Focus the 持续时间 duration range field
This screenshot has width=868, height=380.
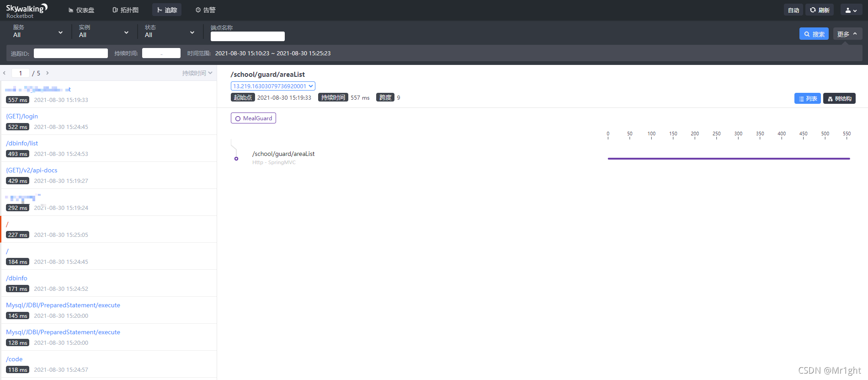point(161,53)
